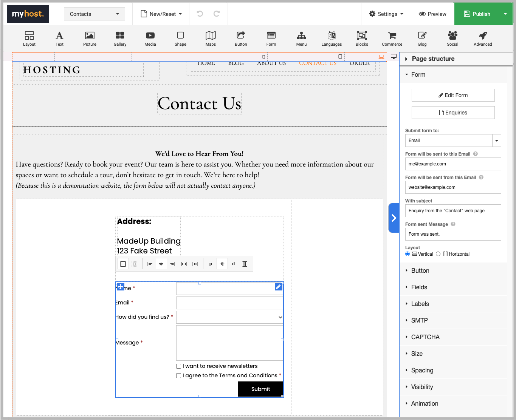Expand the SMTP section

pyautogui.click(x=419, y=320)
